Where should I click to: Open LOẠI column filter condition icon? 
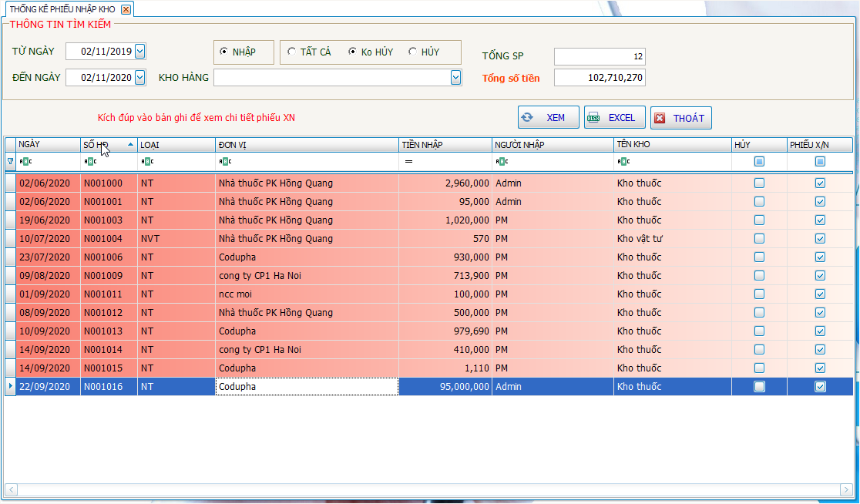147,161
